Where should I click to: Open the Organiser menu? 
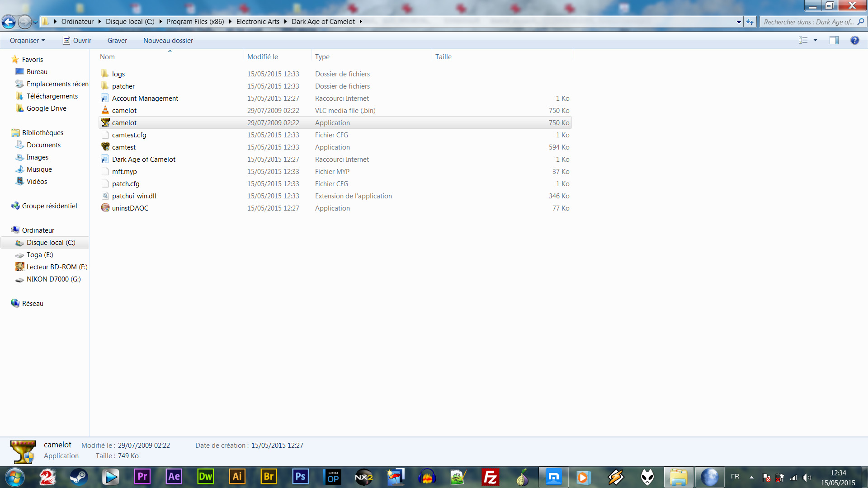coord(27,41)
